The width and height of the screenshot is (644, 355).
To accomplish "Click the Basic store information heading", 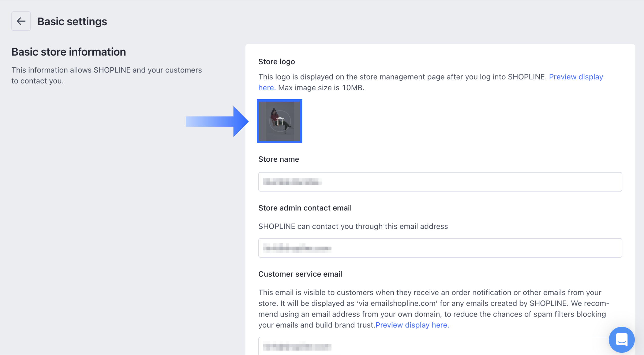I will coord(69,52).
